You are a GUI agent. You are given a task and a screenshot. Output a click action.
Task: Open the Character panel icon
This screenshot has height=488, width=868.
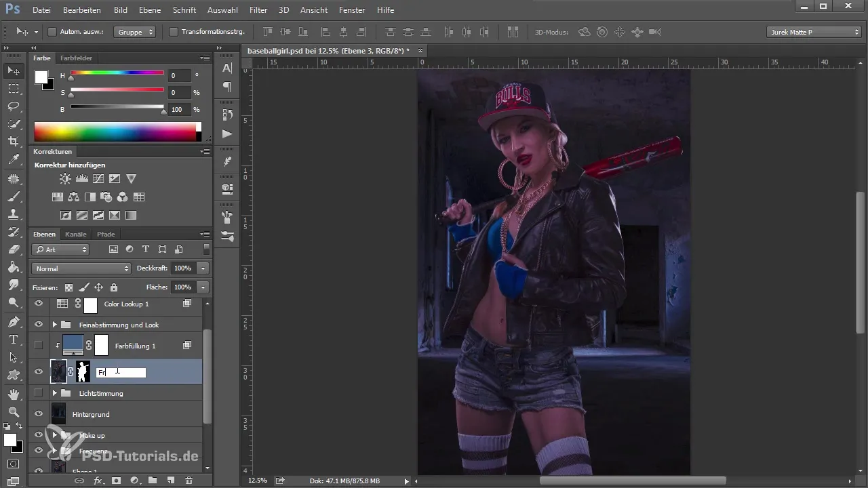[x=227, y=68]
